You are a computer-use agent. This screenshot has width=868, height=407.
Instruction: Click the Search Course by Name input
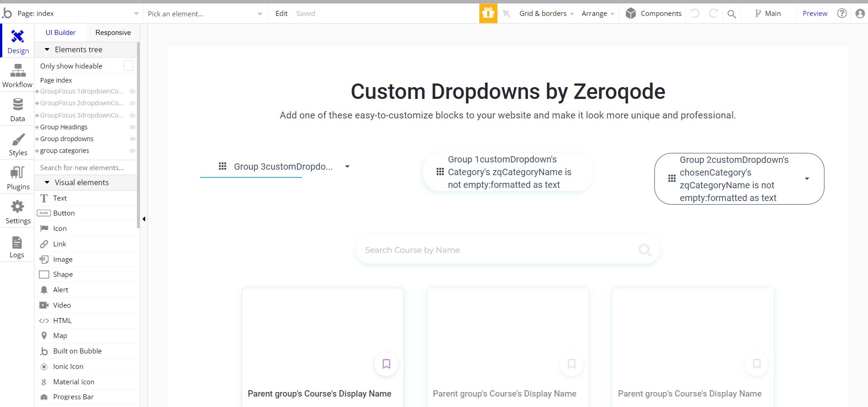[x=507, y=250]
